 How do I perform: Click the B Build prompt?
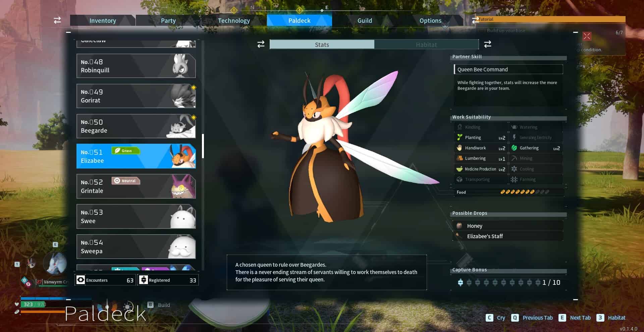pos(159,305)
